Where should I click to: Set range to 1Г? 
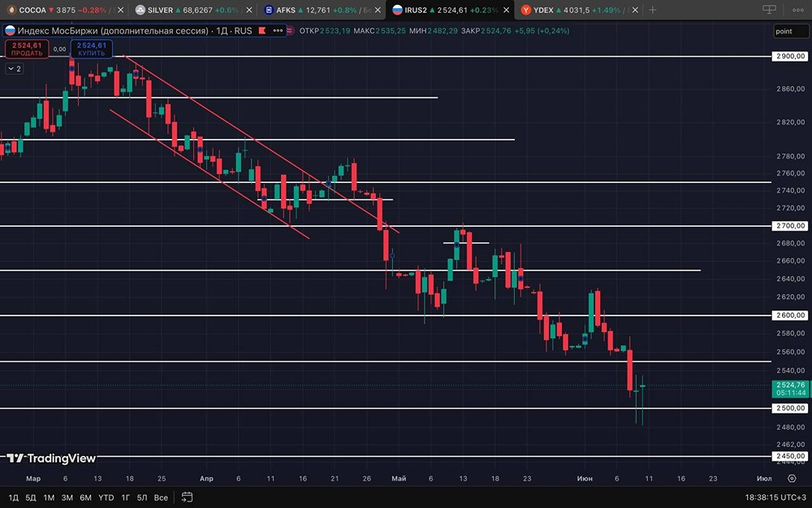[x=125, y=497]
